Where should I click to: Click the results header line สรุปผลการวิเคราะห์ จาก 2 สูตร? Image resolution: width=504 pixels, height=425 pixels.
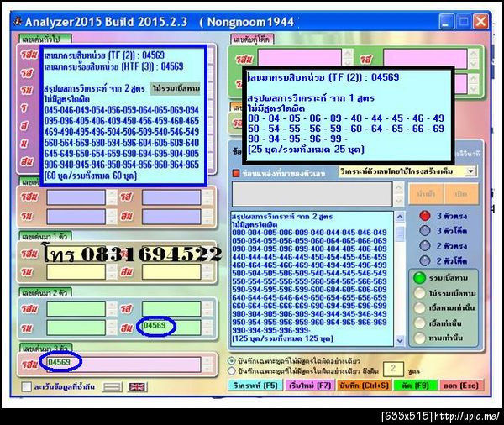click(282, 216)
